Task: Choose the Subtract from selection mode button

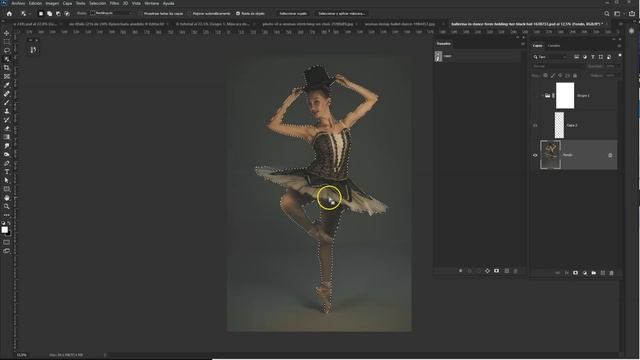Action: [x=58, y=13]
